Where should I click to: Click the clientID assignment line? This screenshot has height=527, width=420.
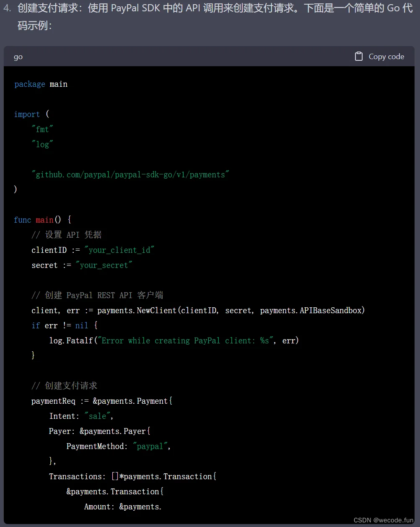[x=93, y=250]
